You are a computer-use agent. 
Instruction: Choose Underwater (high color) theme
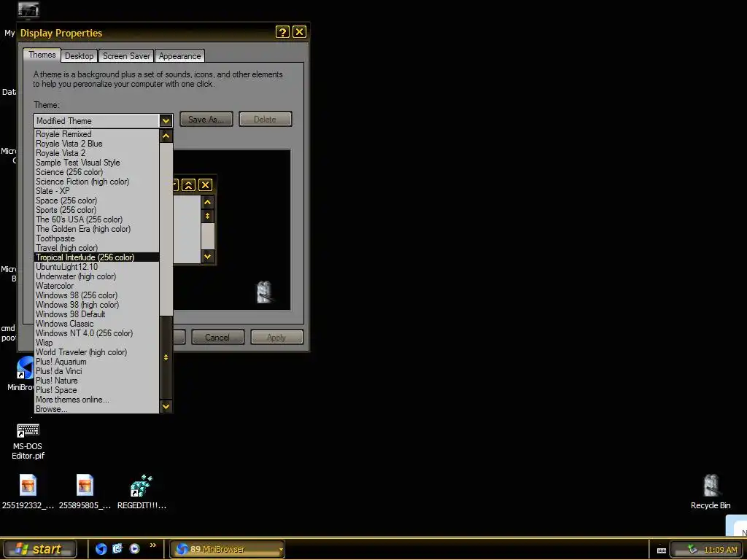click(x=97, y=276)
